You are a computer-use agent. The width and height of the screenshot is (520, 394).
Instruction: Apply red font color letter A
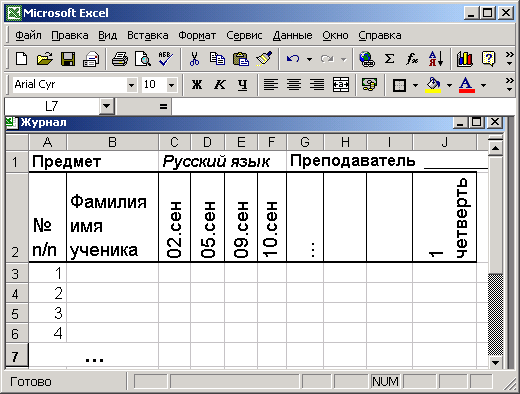pyautogui.click(x=467, y=85)
